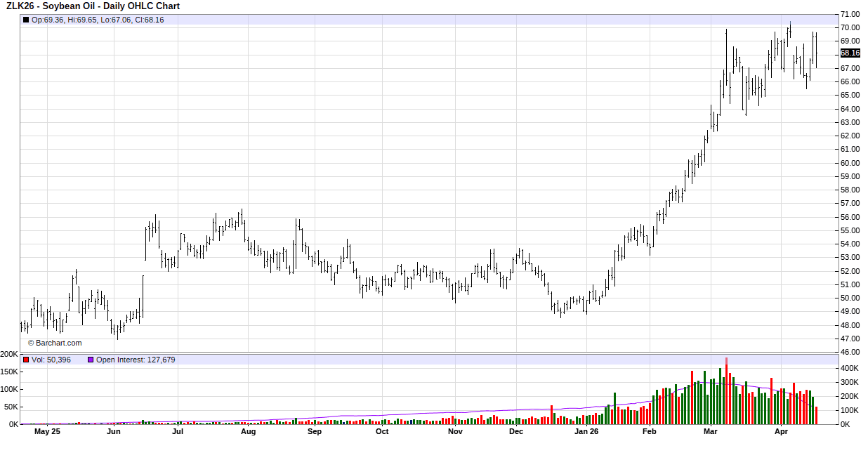Screen dimensions: 868x453
Task: Pick the Mar label on time axis
Action: [711, 432]
